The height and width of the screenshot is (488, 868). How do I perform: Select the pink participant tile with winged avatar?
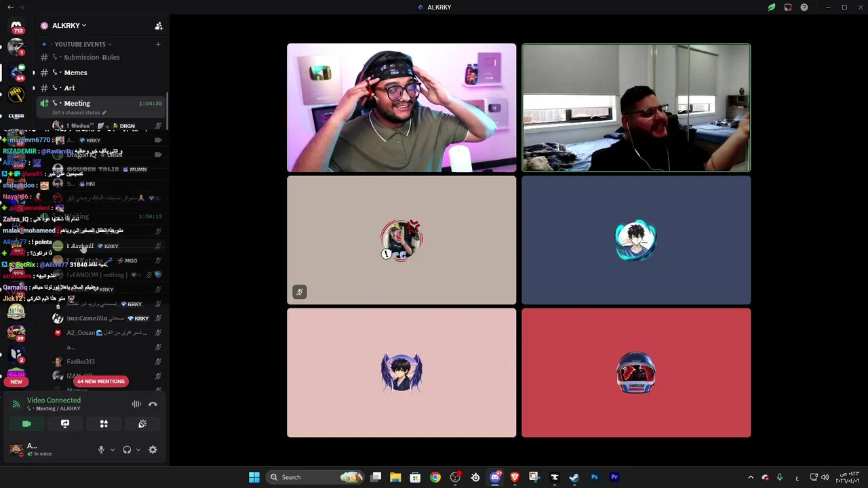coord(401,373)
